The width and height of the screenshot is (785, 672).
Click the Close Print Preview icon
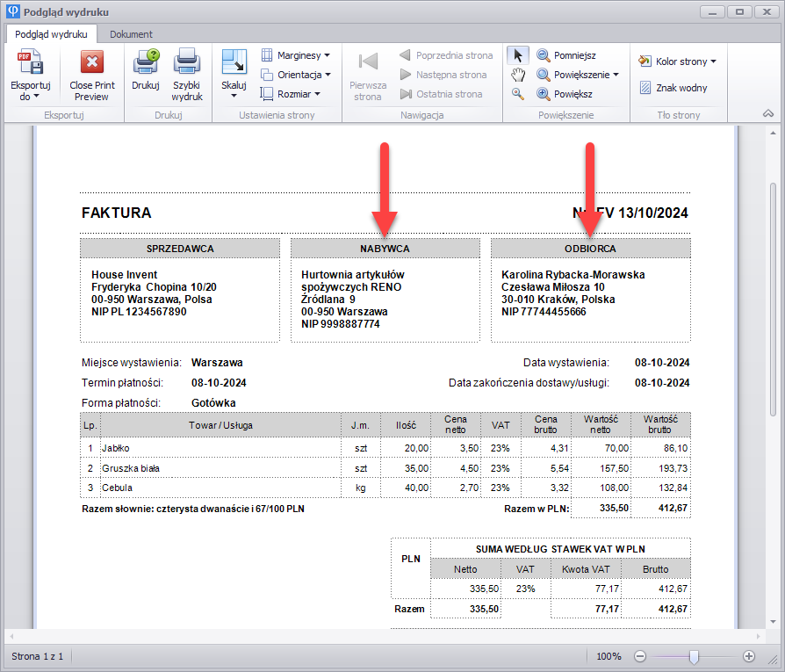[91, 63]
